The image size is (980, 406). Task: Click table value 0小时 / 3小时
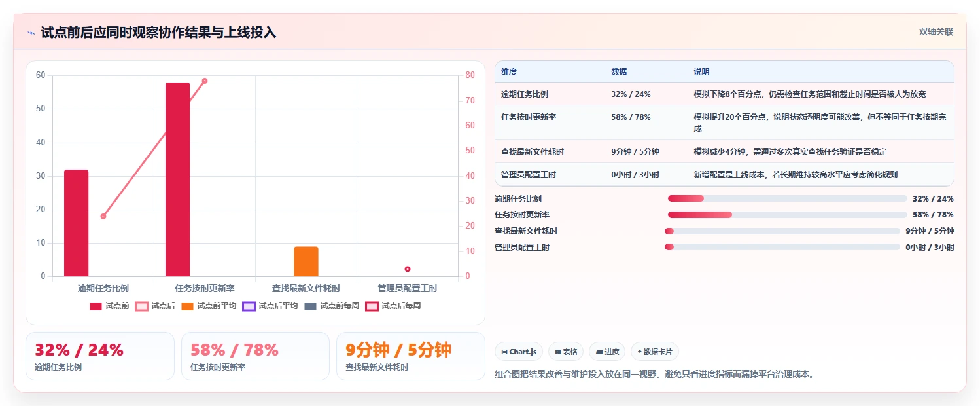pos(635,175)
